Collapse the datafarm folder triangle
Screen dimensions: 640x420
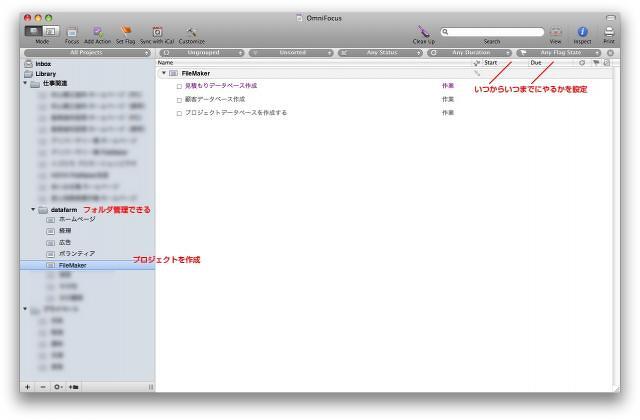pyautogui.click(x=33, y=209)
